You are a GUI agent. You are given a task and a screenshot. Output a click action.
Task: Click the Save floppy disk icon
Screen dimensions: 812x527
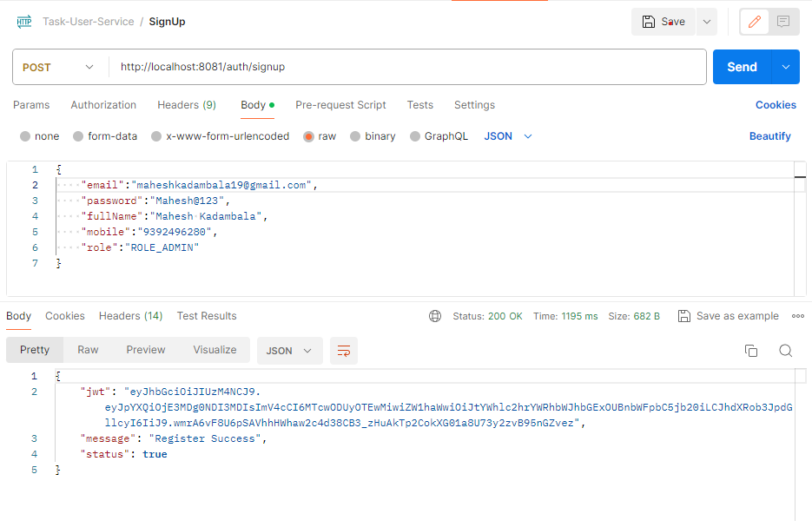(648, 22)
